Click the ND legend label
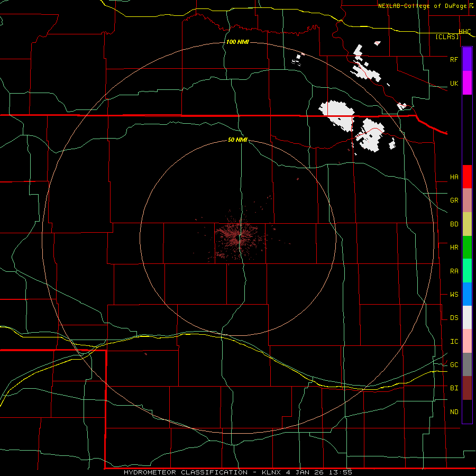This screenshot has height=476, width=476. [x=454, y=411]
